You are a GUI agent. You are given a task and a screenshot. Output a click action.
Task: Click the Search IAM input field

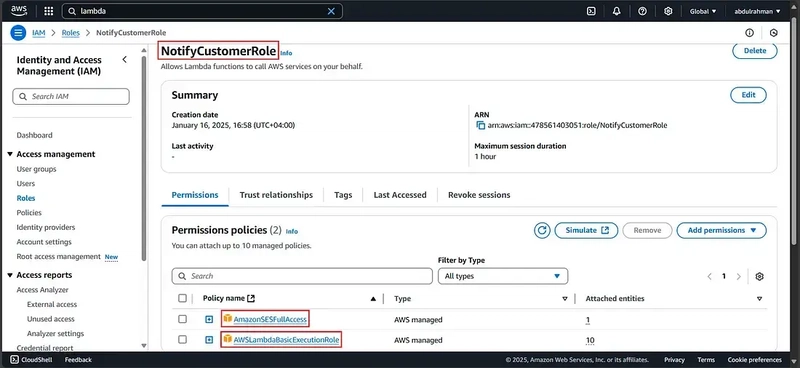tap(71, 96)
